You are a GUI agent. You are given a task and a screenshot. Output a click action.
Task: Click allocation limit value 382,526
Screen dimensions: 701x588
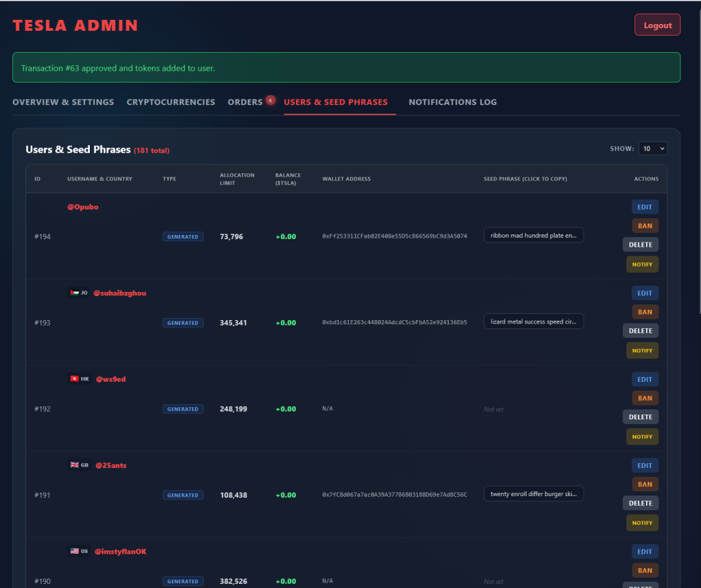pos(234,581)
